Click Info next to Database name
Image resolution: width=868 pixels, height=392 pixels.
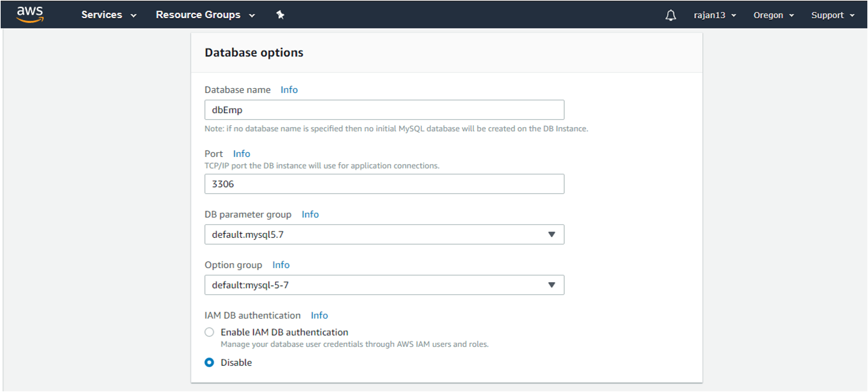pos(288,89)
